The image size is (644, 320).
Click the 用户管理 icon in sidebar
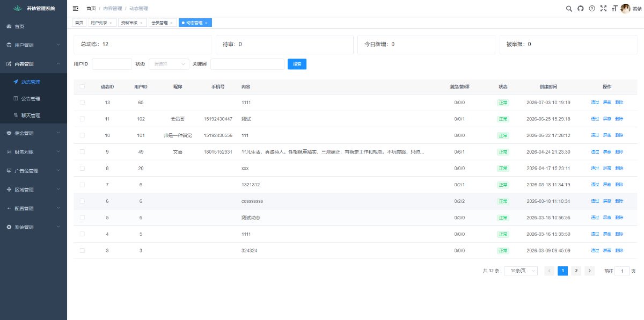[9, 45]
